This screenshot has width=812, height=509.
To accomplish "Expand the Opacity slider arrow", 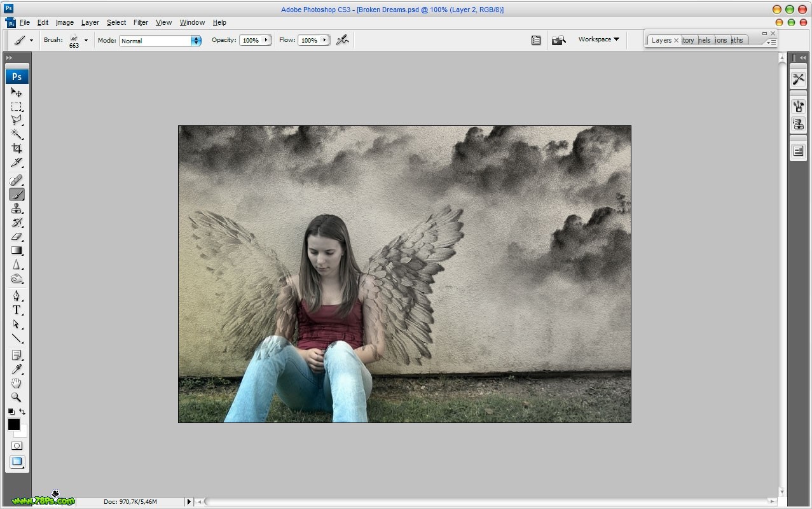I will 266,40.
